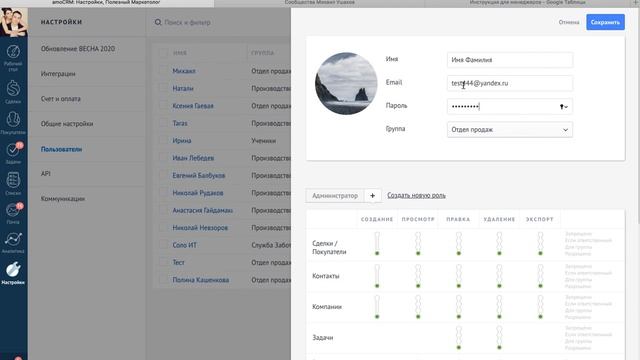
Task: Click the Отмена button
Action: (569, 22)
